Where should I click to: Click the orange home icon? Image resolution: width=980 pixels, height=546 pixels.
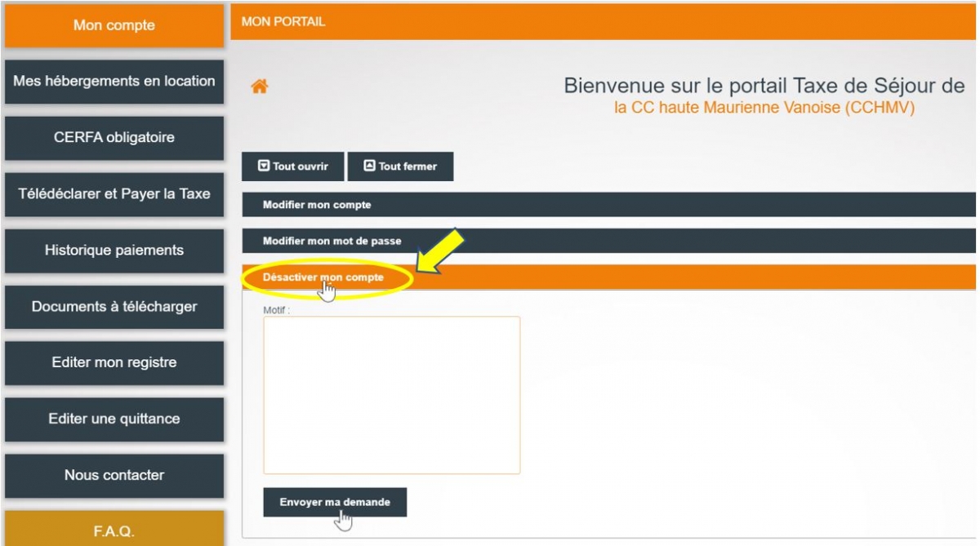click(x=260, y=87)
